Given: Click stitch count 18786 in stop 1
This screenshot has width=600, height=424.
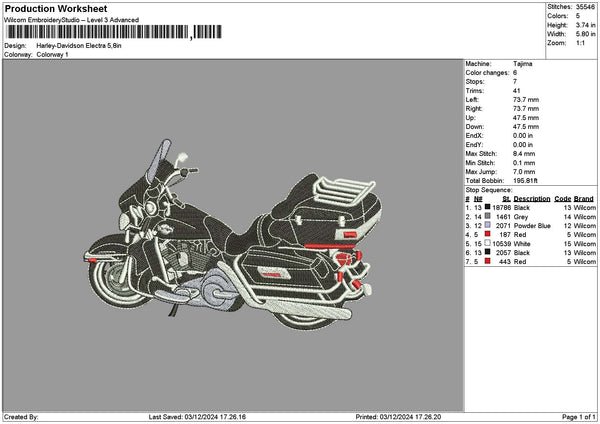Looking at the screenshot, I should coord(502,207).
